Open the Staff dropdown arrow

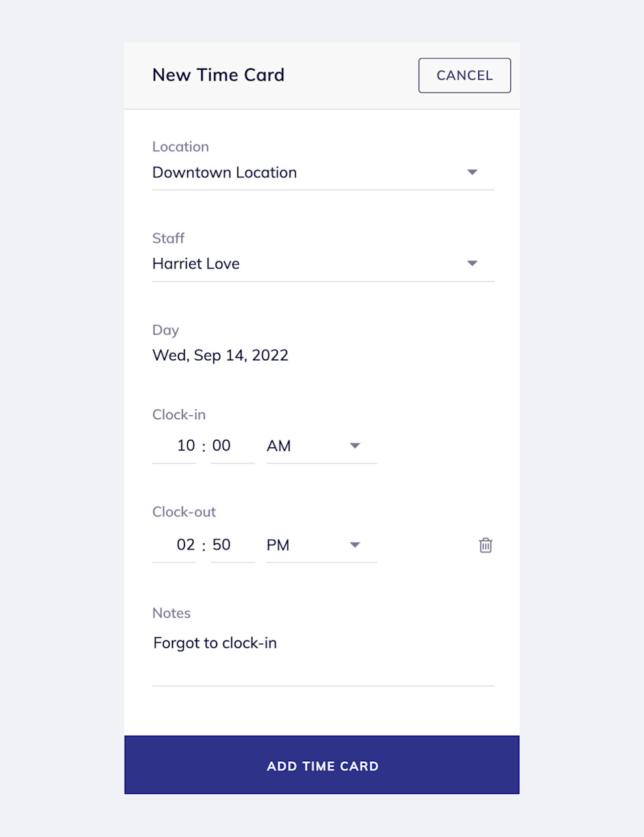point(472,264)
